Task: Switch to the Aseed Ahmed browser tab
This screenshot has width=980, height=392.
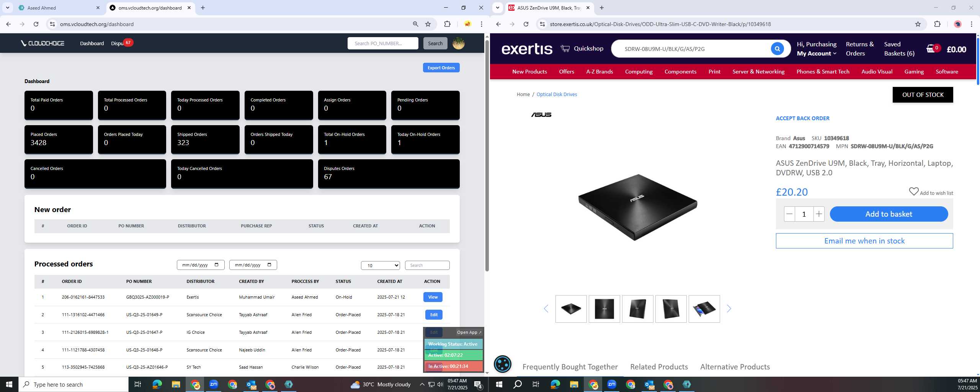Action: (x=59, y=8)
